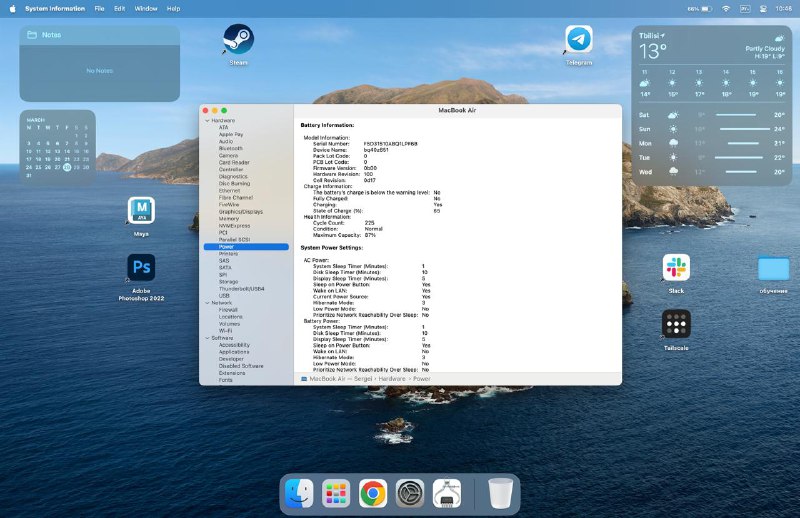Open the Wi-Fi menu bar icon
800x518 pixels.
[x=726, y=9]
